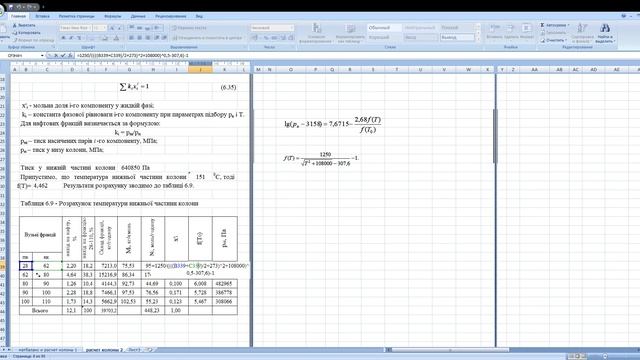Screen dimensions: 640x360
Task: Open the Очистить clear menu
Action: click(x=553, y=40)
